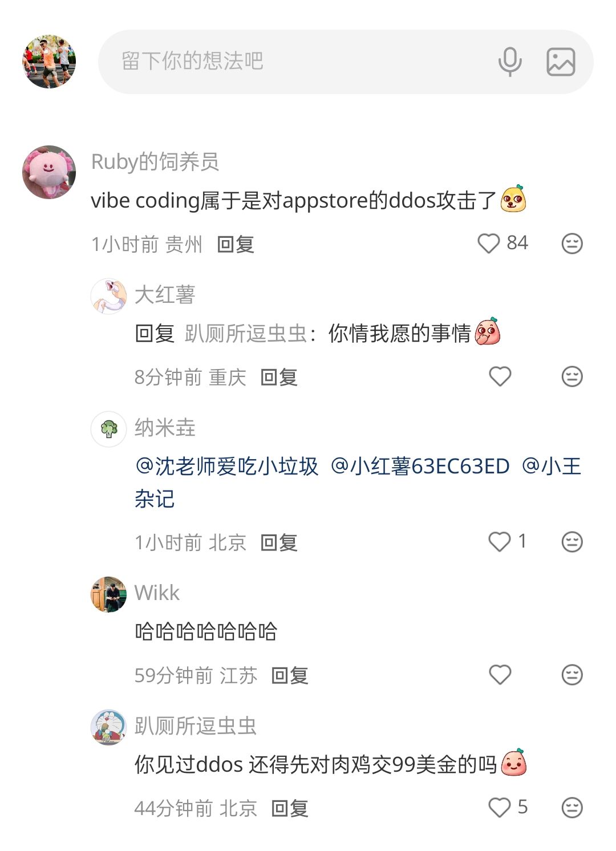
Task: Like 纳米垚's comment with 1 like
Action: [500, 541]
